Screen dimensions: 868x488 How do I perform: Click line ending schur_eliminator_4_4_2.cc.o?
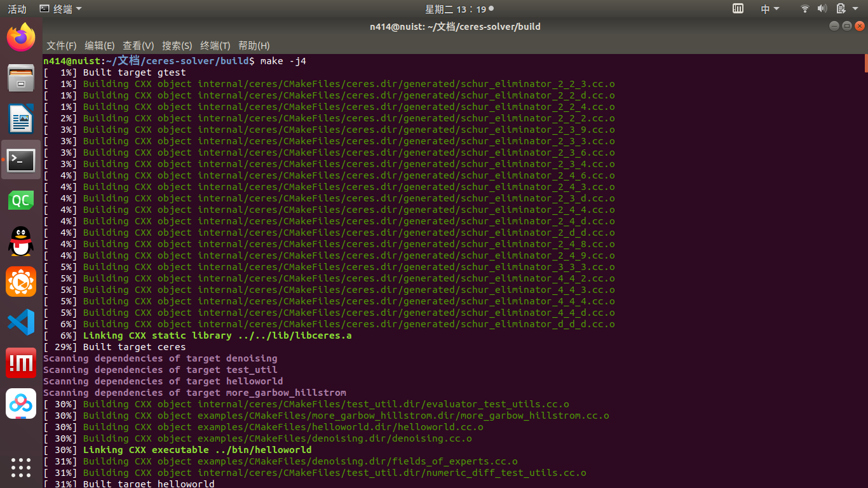(329, 278)
